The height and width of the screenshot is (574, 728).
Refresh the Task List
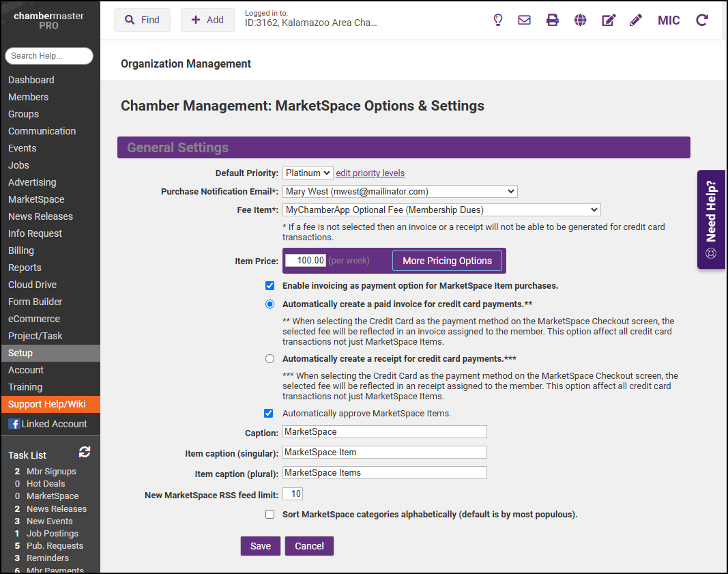point(85,453)
